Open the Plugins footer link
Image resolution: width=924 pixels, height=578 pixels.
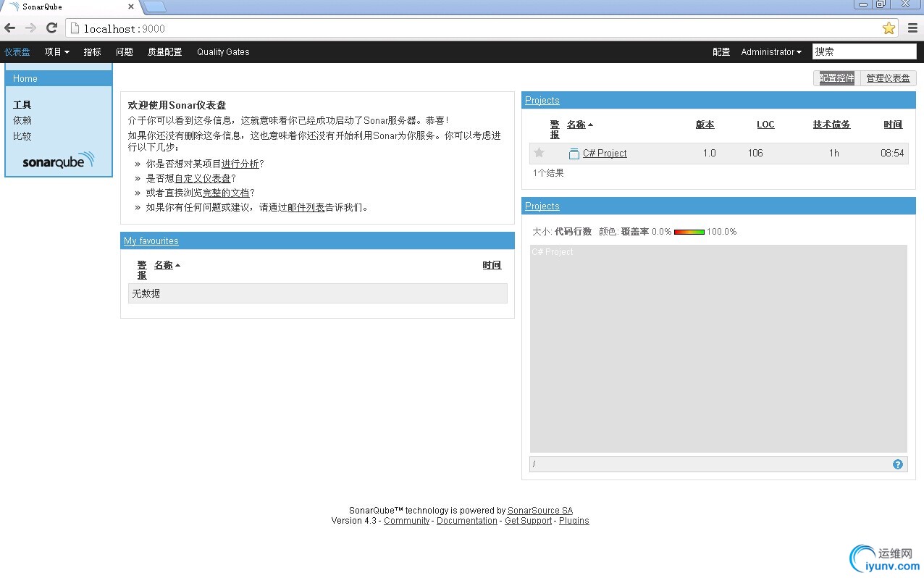click(574, 521)
